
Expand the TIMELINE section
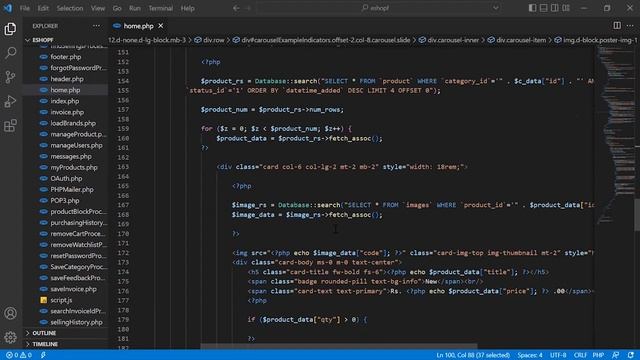tap(65, 344)
